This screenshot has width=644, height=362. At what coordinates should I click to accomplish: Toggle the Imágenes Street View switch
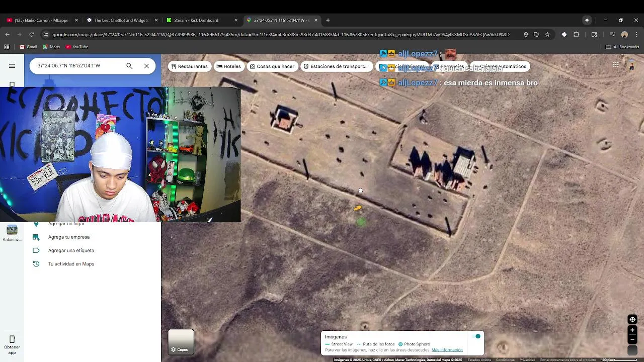pos(477,336)
